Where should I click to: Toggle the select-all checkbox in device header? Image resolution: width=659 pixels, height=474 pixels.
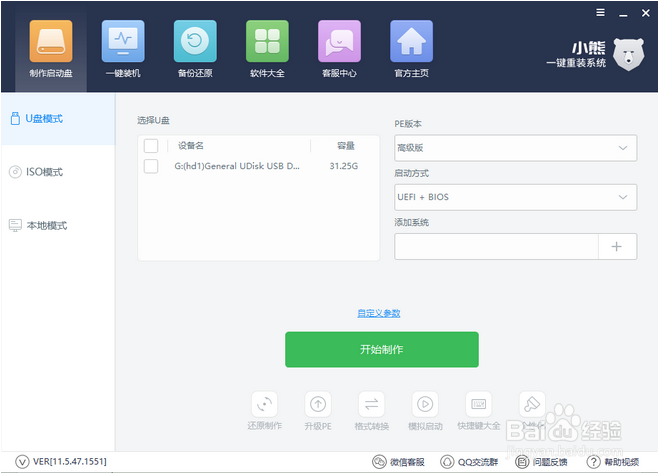(151, 146)
